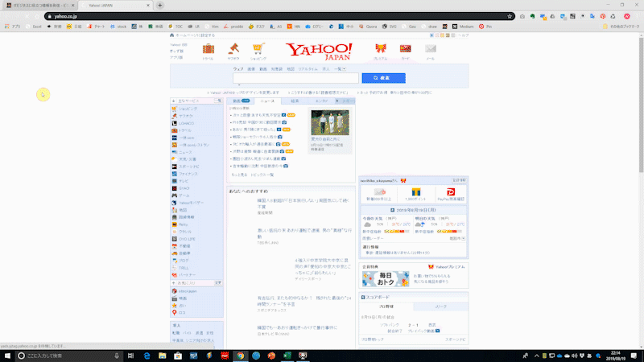Image resolution: width=644 pixels, height=362 pixels.
Task: Click the ファイナンス icon in the sidebar
Action: [x=175, y=174]
